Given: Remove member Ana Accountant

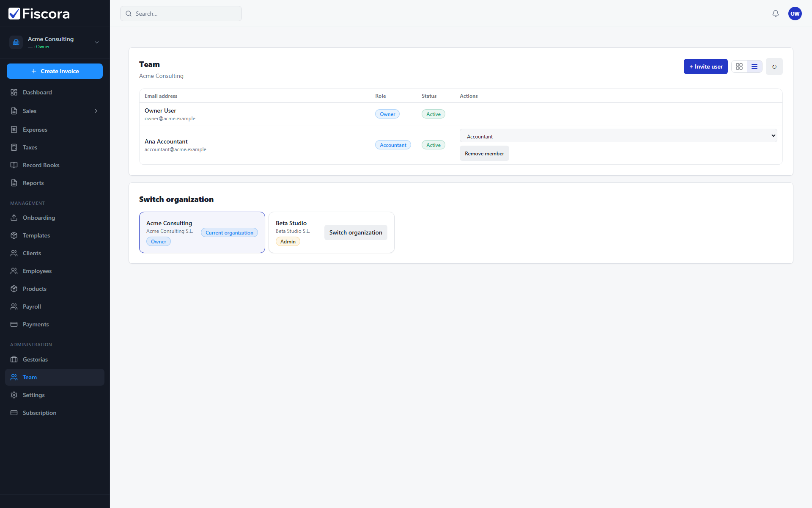Looking at the screenshot, I should [x=484, y=153].
